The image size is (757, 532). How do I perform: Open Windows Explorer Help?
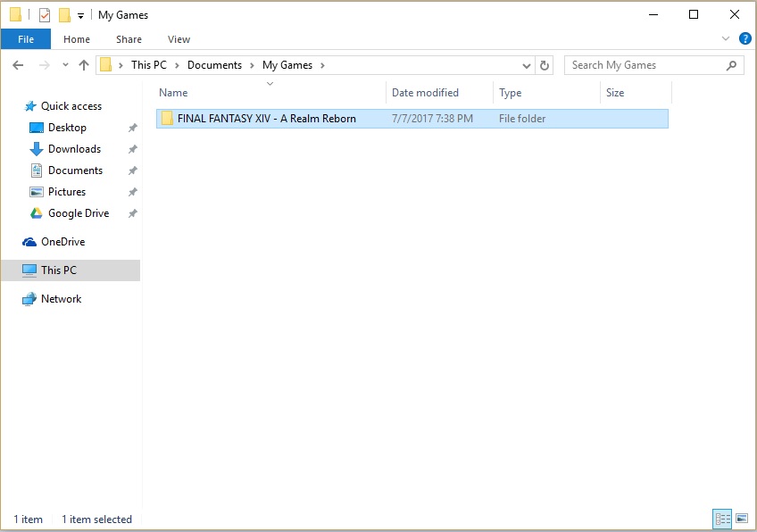click(745, 38)
